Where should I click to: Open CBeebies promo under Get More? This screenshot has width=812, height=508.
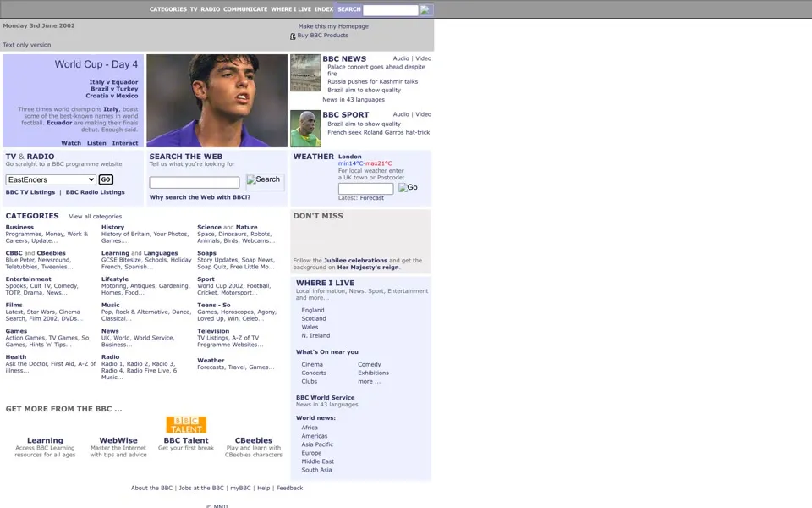coord(253,440)
